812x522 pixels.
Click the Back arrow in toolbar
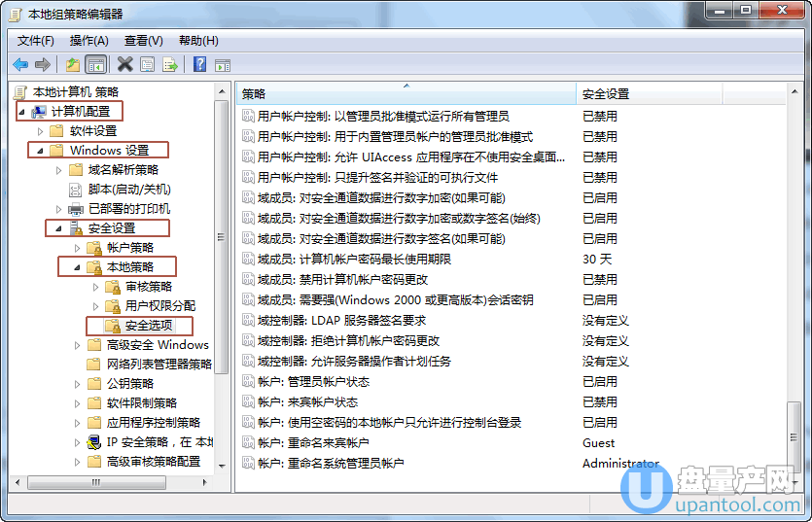[x=20, y=65]
